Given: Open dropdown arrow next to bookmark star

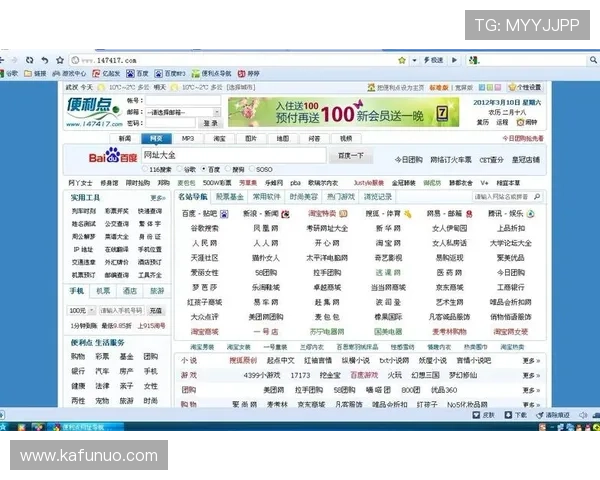Looking at the screenshot, I should (414, 60).
